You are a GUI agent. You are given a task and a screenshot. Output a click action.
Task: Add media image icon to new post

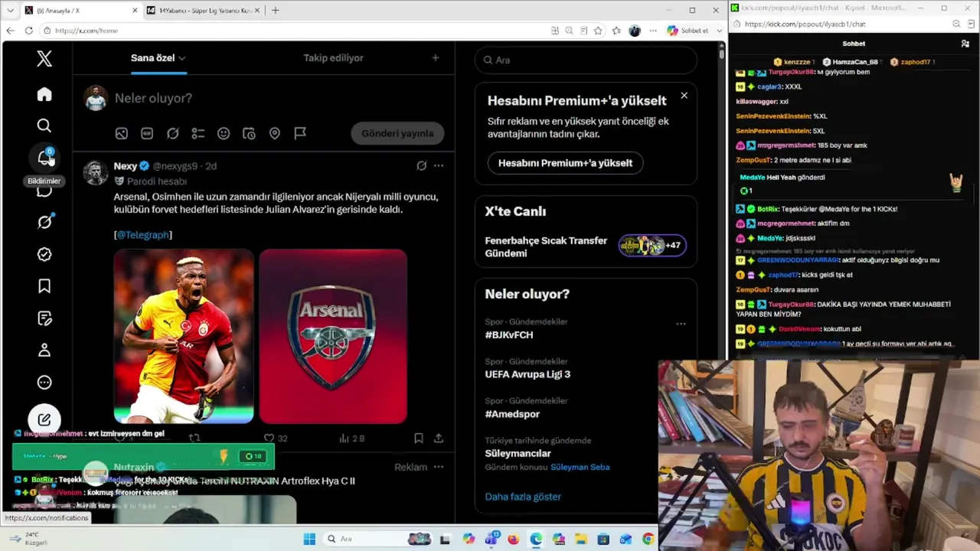(x=121, y=133)
